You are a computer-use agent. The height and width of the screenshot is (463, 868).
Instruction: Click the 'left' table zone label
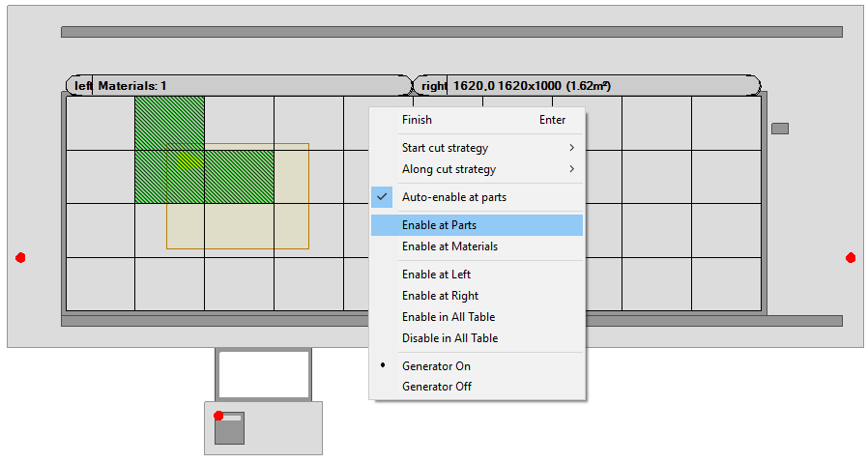pyautogui.click(x=83, y=86)
